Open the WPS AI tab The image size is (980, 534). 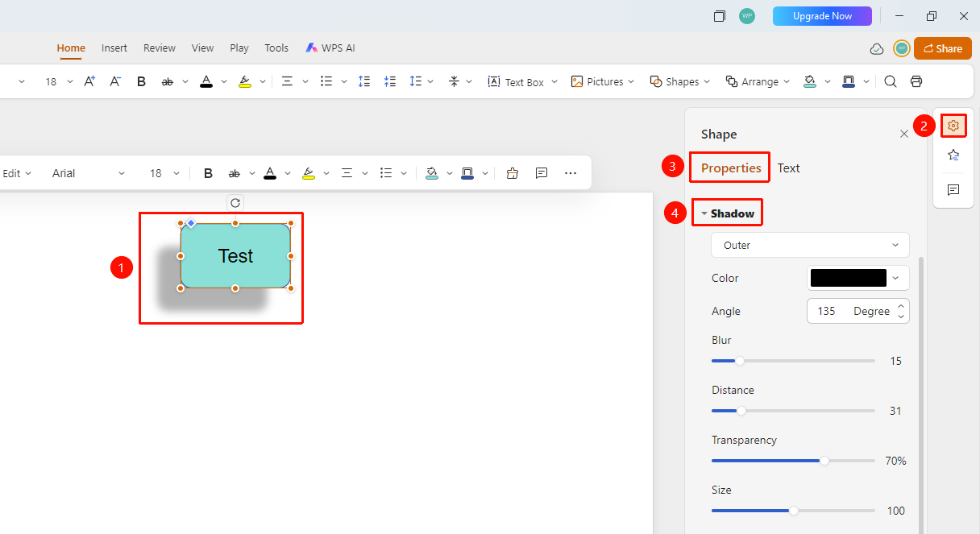[x=330, y=48]
